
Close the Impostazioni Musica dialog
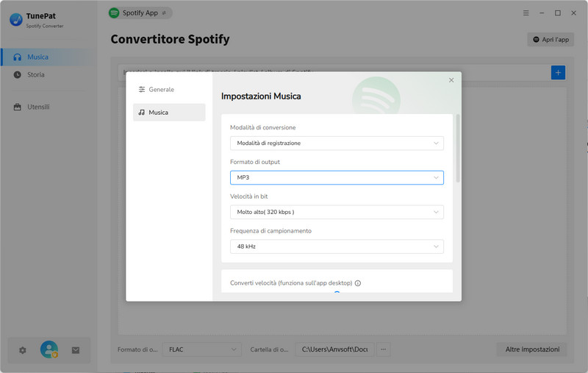[451, 80]
